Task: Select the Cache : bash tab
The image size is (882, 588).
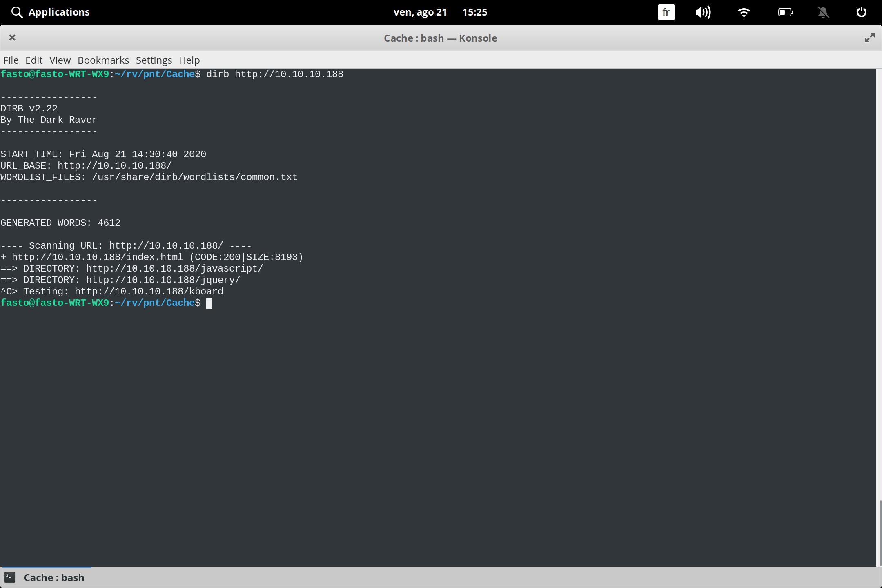Action: pyautogui.click(x=53, y=577)
